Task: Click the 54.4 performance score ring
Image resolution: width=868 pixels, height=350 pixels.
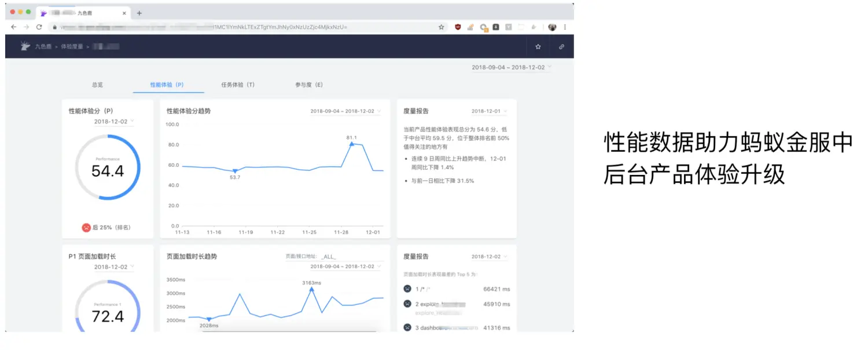Action: pos(108,168)
